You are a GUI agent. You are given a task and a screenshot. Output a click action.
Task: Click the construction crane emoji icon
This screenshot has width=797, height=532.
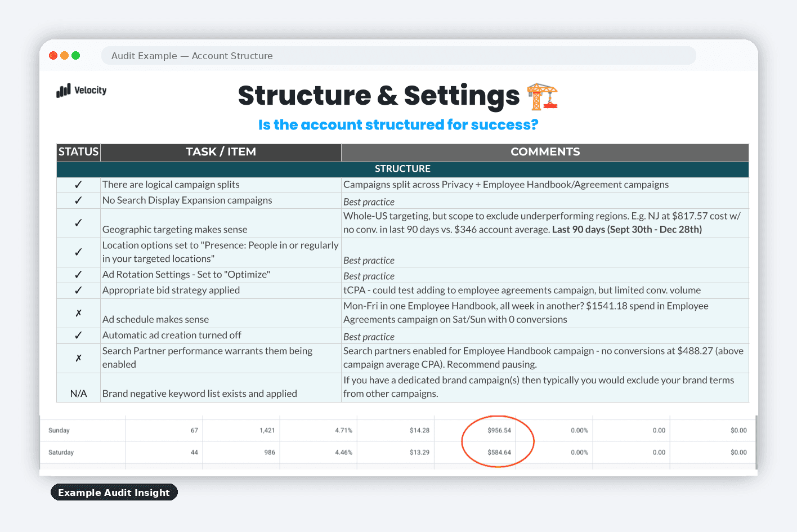[x=542, y=96]
